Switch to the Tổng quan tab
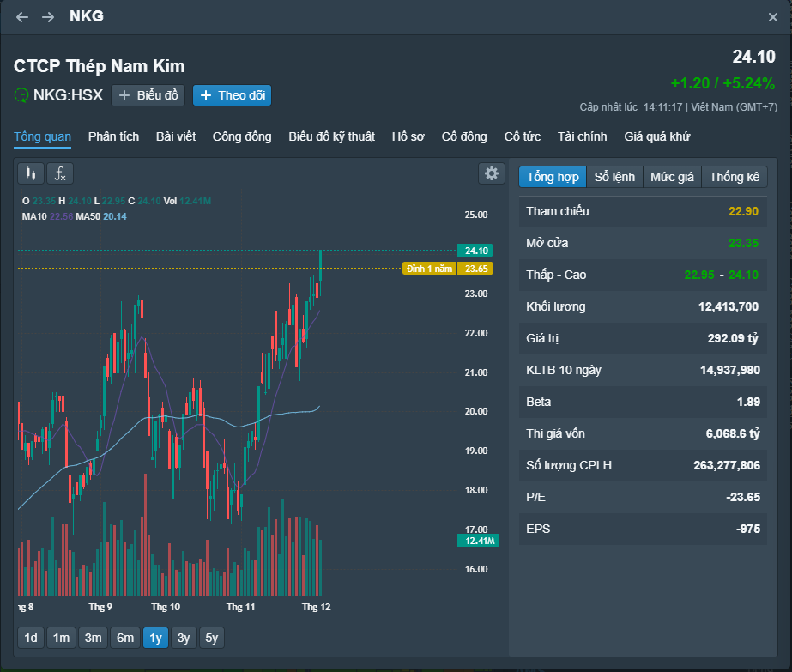 click(x=42, y=136)
